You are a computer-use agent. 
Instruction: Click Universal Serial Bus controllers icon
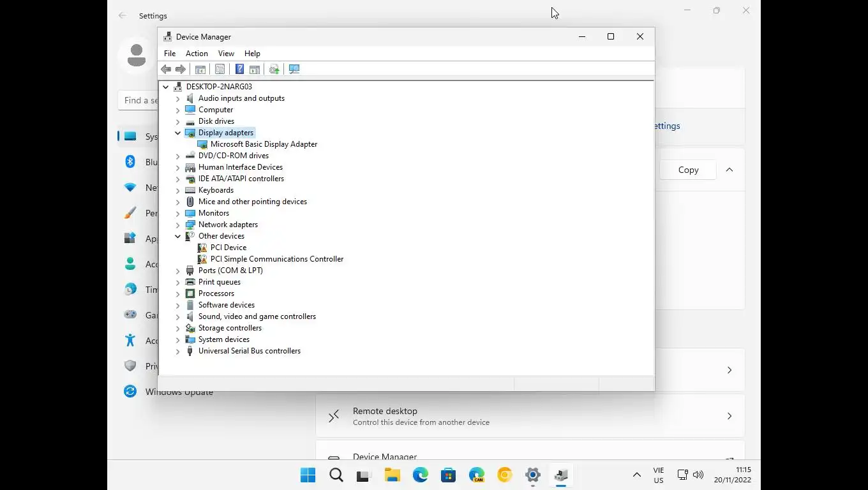[190, 351]
